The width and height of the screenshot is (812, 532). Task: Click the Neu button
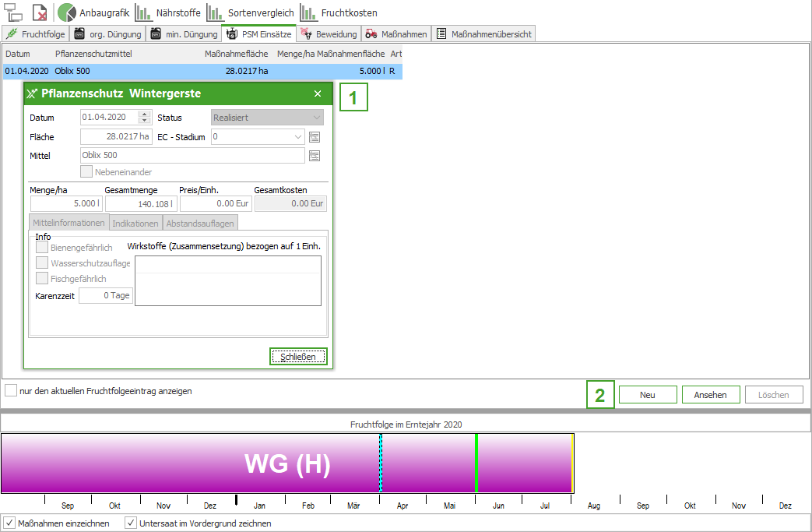pyautogui.click(x=647, y=395)
